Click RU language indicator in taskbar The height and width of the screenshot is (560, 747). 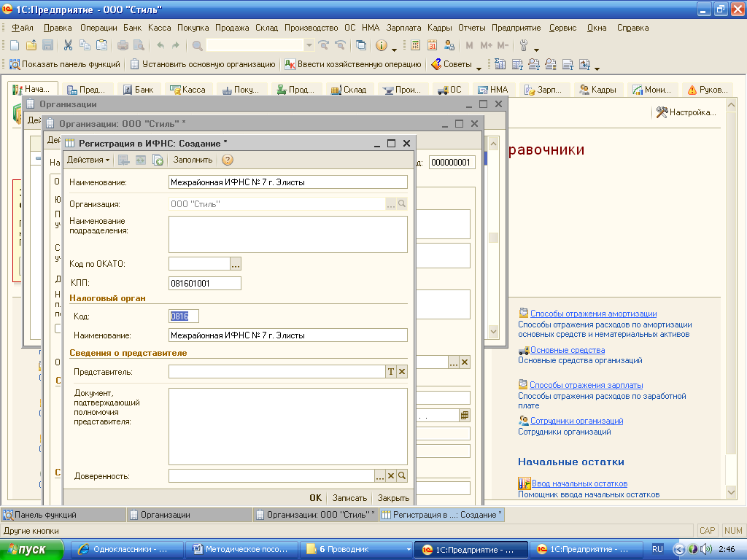(x=657, y=549)
